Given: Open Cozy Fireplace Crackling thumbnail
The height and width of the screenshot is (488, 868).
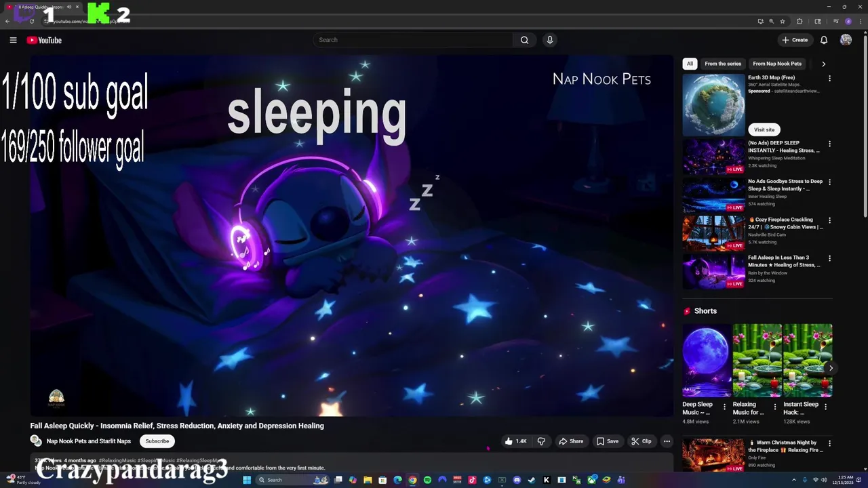Looking at the screenshot, I should pyautogui.click(x=713, y=233).
